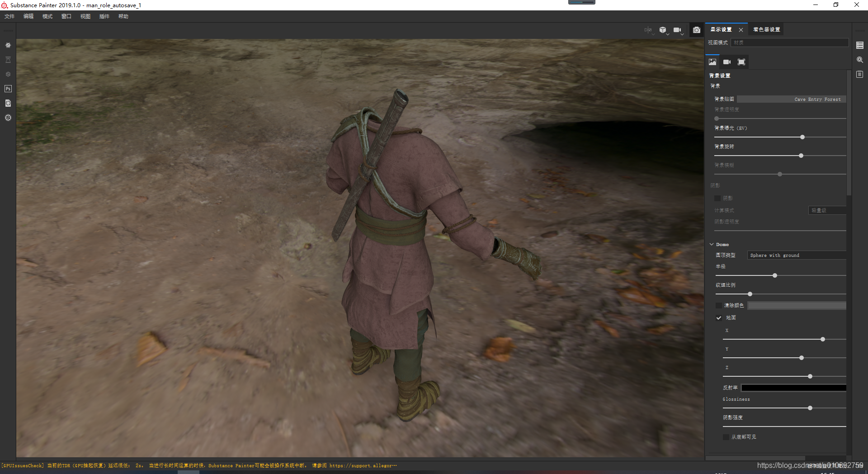868x474 pixels.
Task: Click the left sidebar drag handle dots
Action: coord(8,31)
